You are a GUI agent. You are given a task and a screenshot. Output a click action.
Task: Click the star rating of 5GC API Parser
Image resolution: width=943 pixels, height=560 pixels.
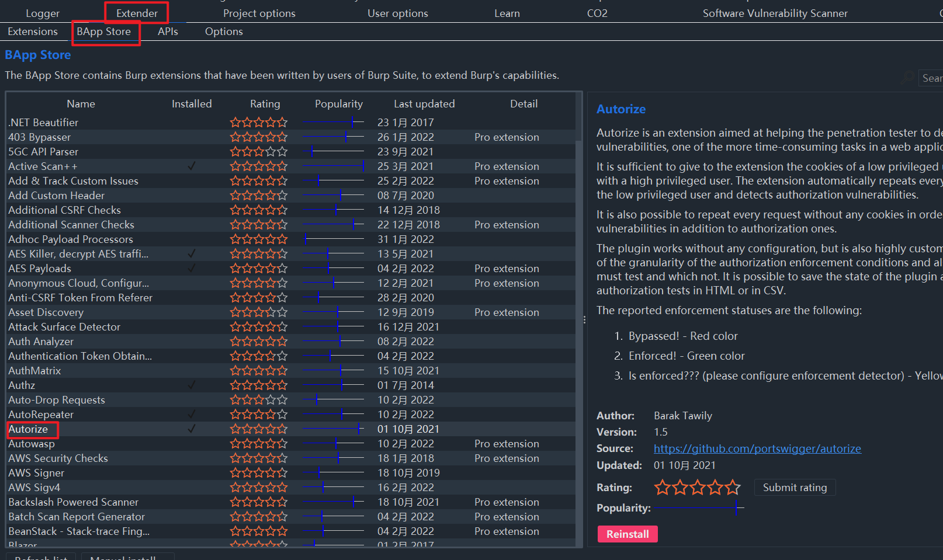tap(259, 151)
